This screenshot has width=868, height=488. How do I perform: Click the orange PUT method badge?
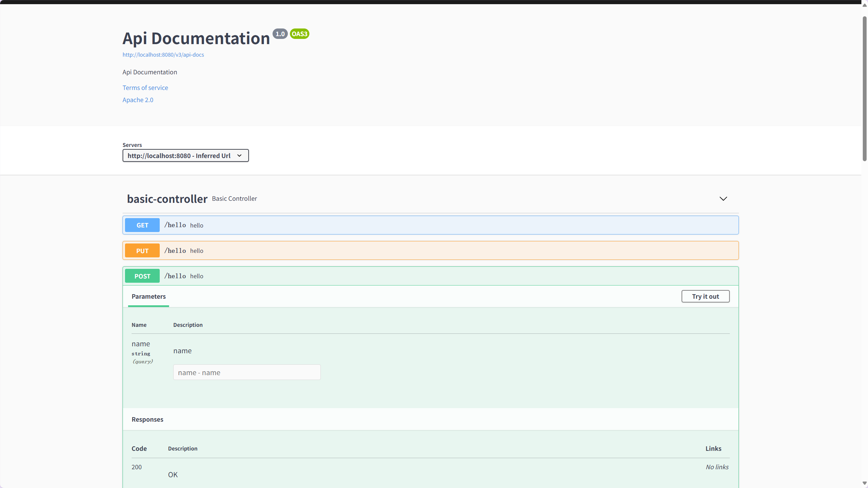(142, 250)
